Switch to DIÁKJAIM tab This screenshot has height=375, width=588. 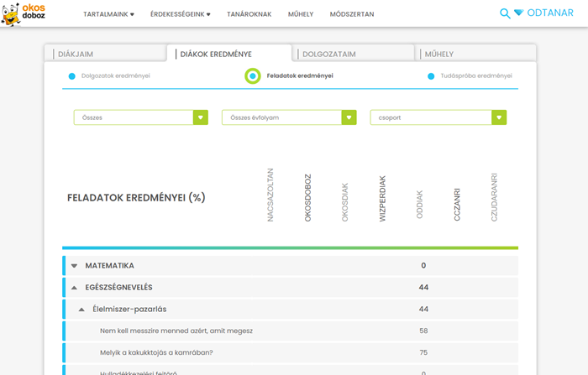(105, 54)
